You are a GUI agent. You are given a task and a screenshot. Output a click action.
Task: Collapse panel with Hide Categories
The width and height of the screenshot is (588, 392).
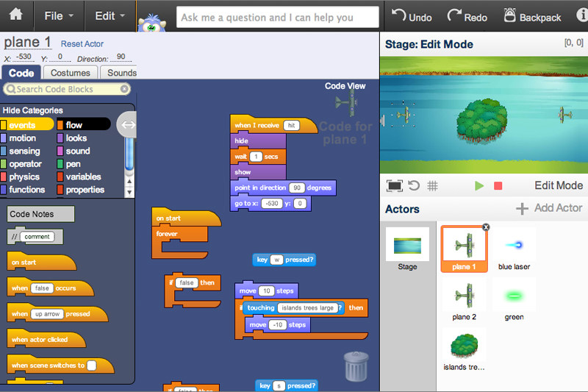(x=32, y=110)
